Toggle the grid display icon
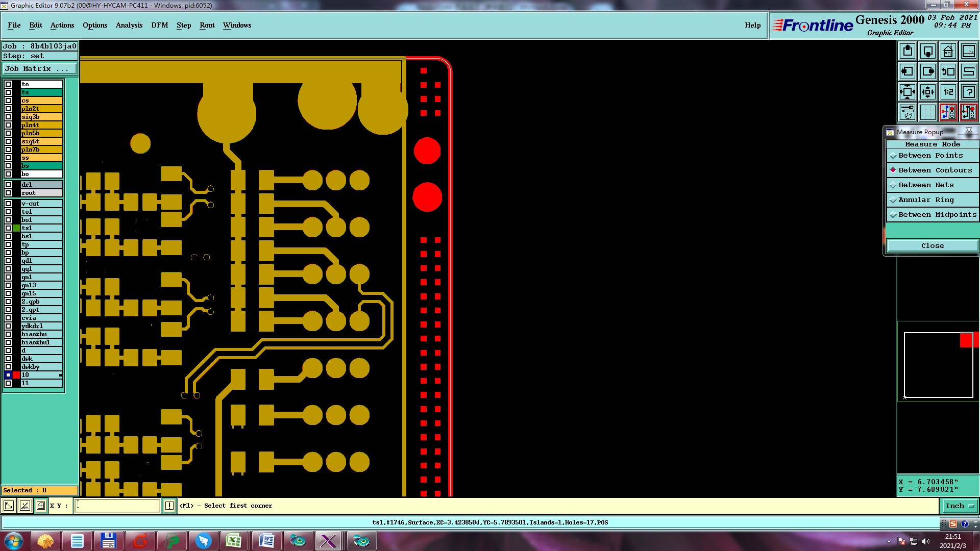Image resolution: width=980 pixels, height=551 pixels. coord(927,112)
